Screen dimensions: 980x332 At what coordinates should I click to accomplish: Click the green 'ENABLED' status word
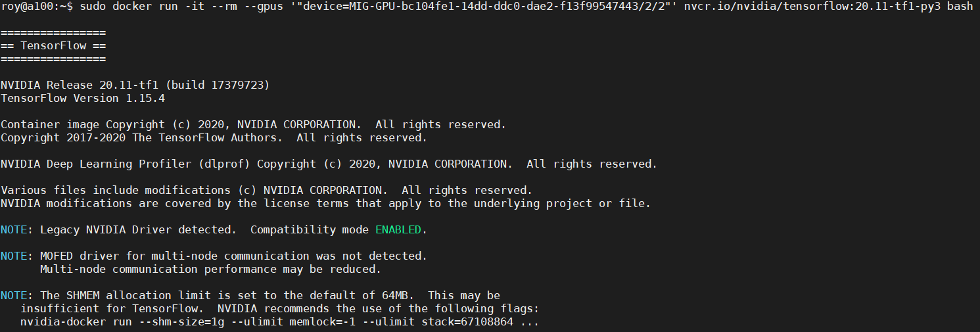pyautogui.click(x=398, y=230)
